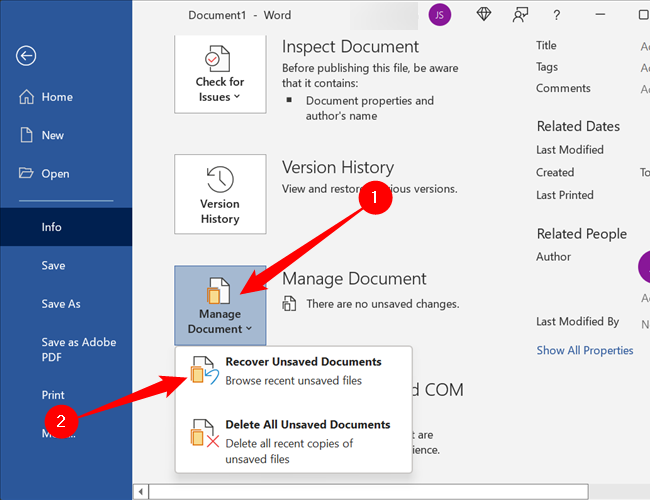Click the Last Modified label

tap(570, 150)
